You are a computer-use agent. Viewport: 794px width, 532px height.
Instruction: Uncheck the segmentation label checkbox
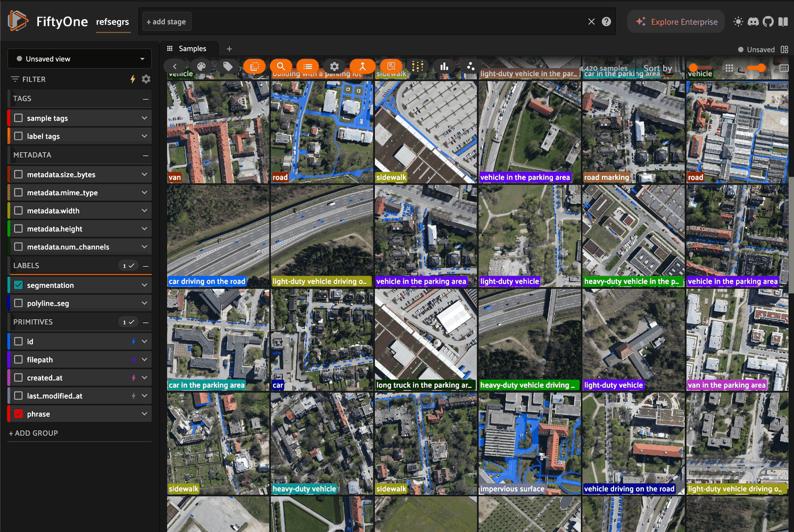[x=19, y=285]
